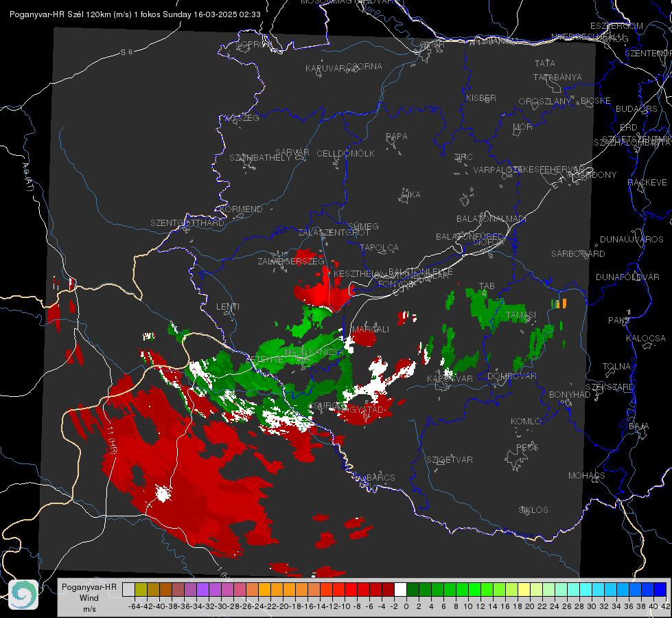Click the BAJA city label
Image resolution: width=672 pixels, height=618 pixels.
640,426
